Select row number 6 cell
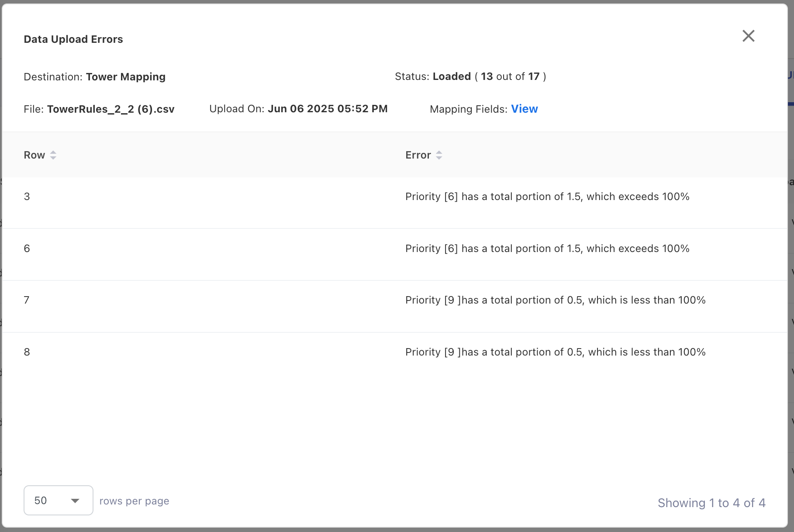The width and height of the screenshot is (794, 532). coord(27,249)
